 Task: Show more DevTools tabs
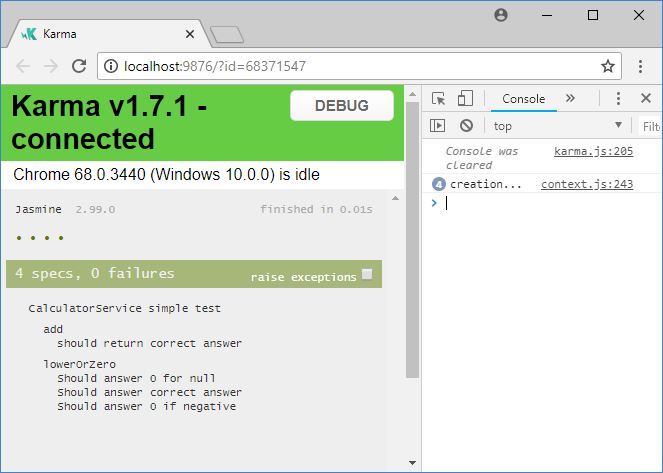(x=570, y=98)
